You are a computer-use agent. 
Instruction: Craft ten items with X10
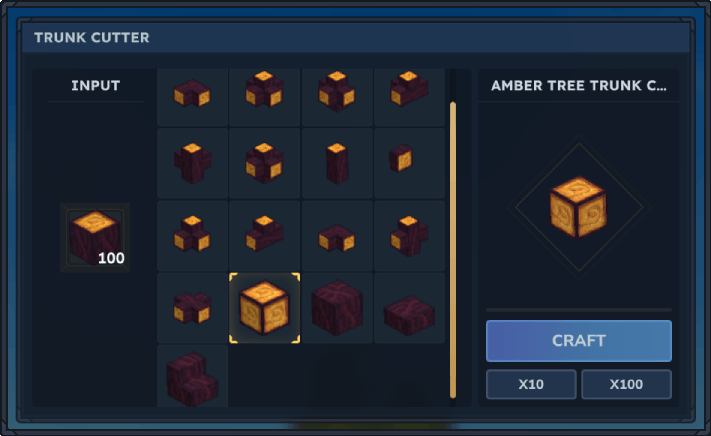point(531,384)
